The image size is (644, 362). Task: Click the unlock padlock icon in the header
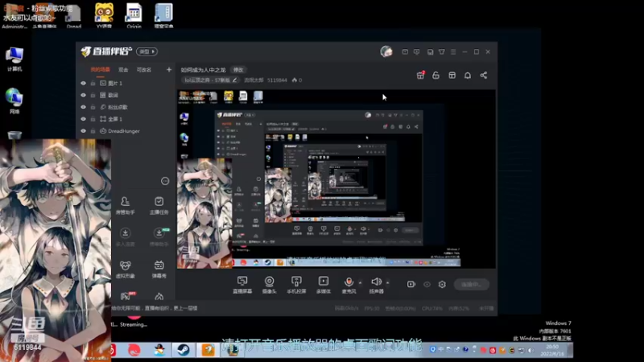(x=436, y=75)
